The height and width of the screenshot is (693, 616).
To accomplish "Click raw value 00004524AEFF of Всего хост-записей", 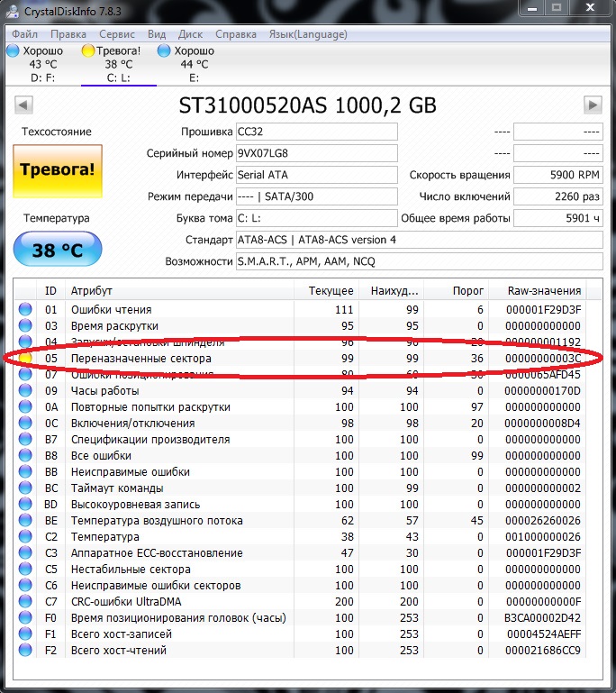I will point(544,634).
